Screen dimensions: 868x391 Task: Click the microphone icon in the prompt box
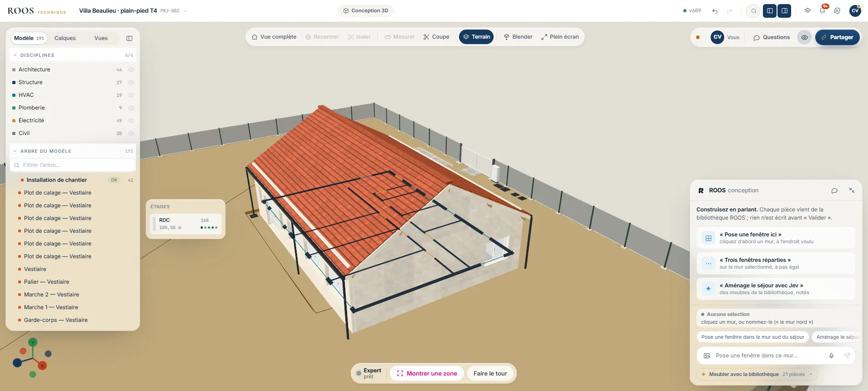tap(831, 356)
